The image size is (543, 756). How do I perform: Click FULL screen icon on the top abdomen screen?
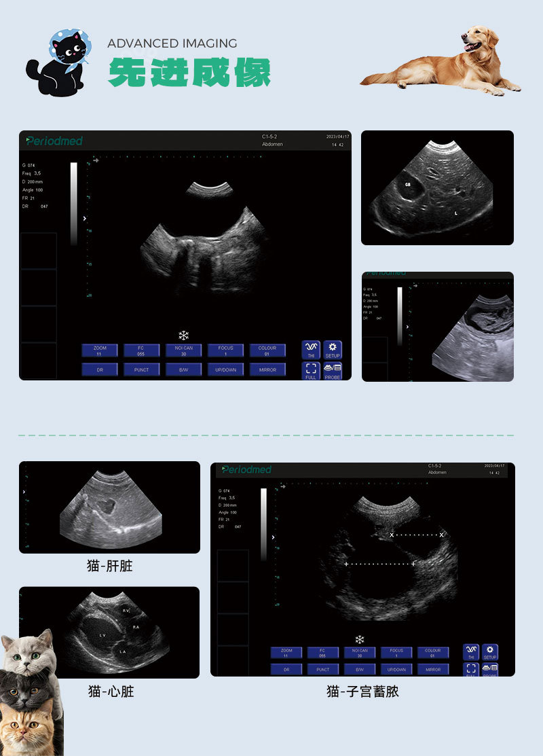point(312,371)
